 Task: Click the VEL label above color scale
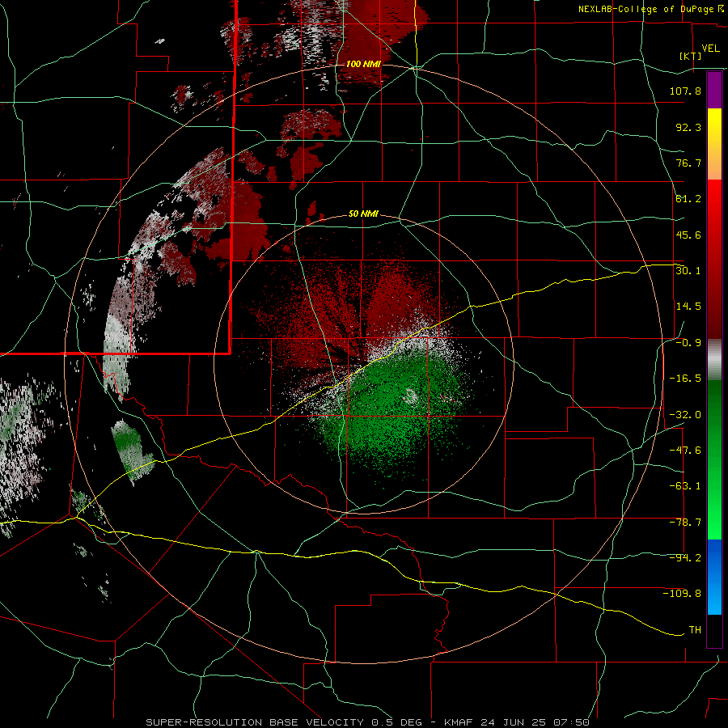pos(711,49)
